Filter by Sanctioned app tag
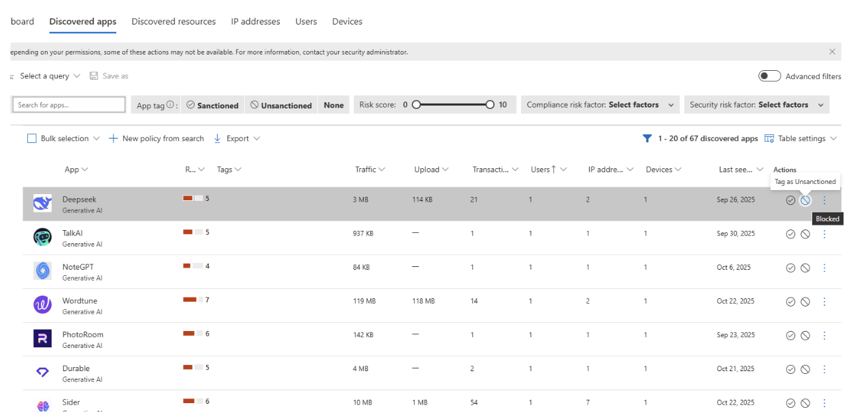Image resolution: width=868 pixels, height=412 pixels. pyautogui.click(x=212, y=105)
